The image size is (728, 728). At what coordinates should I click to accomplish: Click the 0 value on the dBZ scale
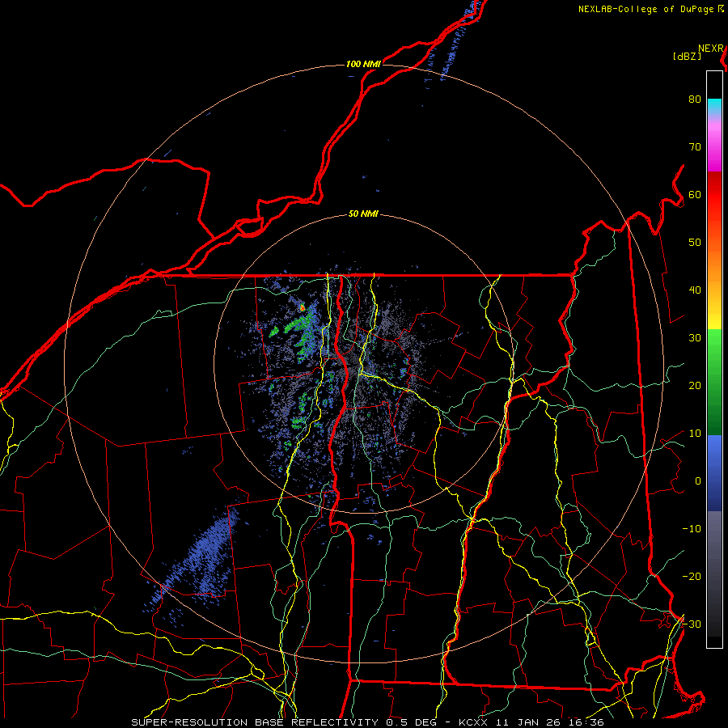click(698, 481)
